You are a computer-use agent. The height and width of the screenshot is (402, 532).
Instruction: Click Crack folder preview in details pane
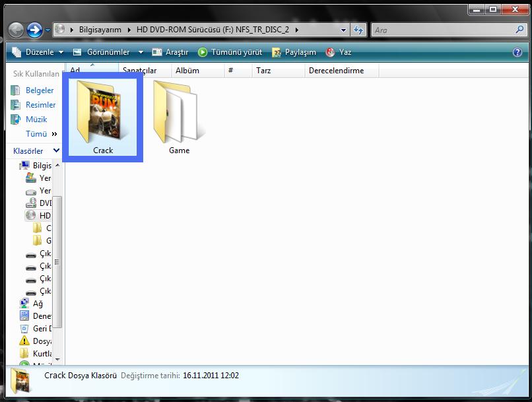pyautogui.click(x=21, y=381)
